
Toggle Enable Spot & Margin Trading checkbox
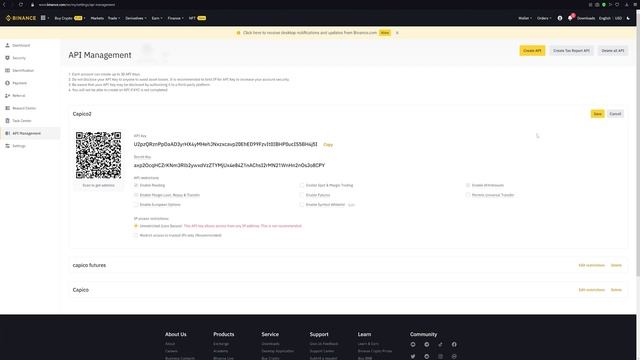click(x=302, y=185)
